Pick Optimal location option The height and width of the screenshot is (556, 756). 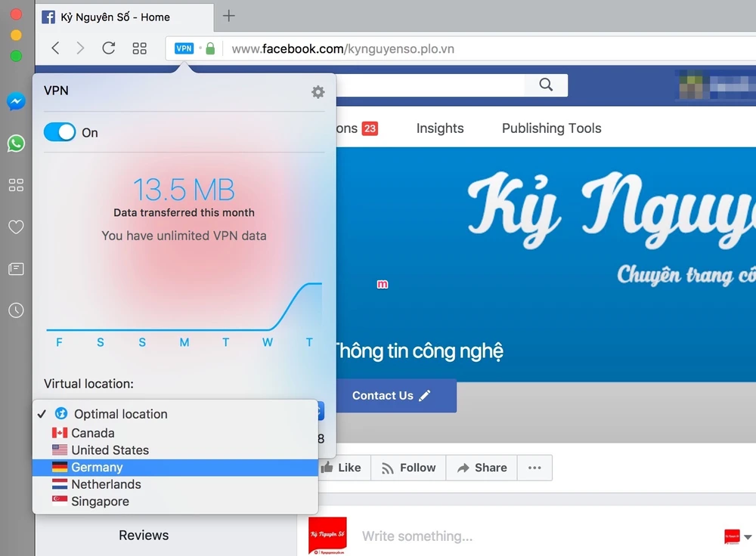click(x=120, y=414)
